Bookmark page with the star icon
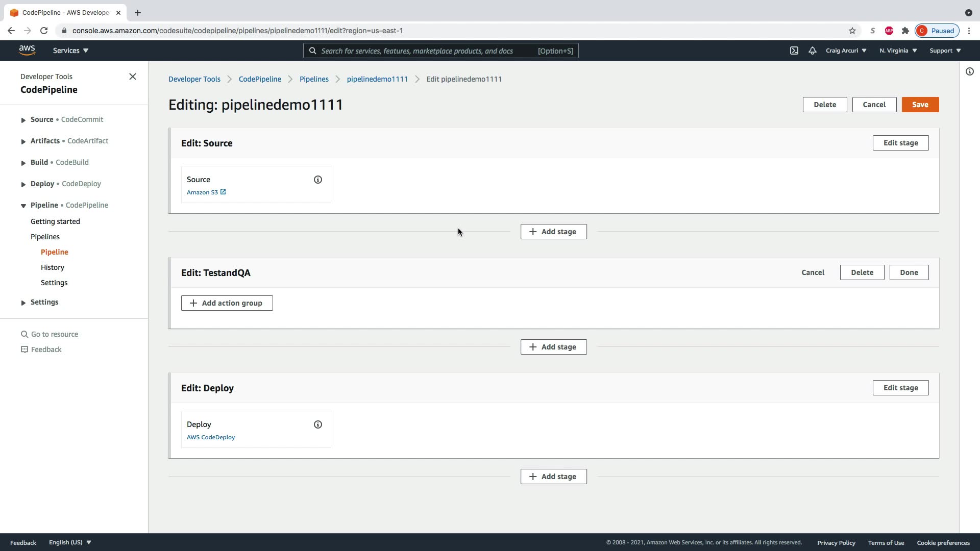Image resolution: width=980 pixels, height=551 pixels. [852, 31]
